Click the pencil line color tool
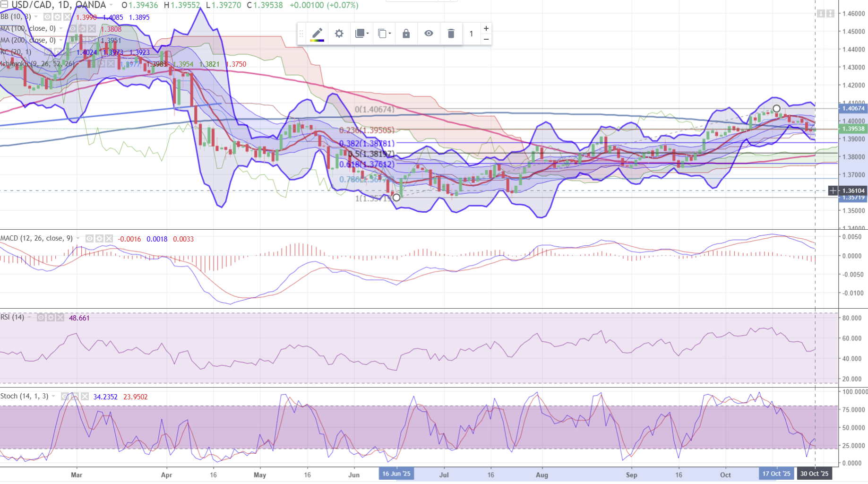Screen dimensions: 868x484 click(x=317, y=34)
